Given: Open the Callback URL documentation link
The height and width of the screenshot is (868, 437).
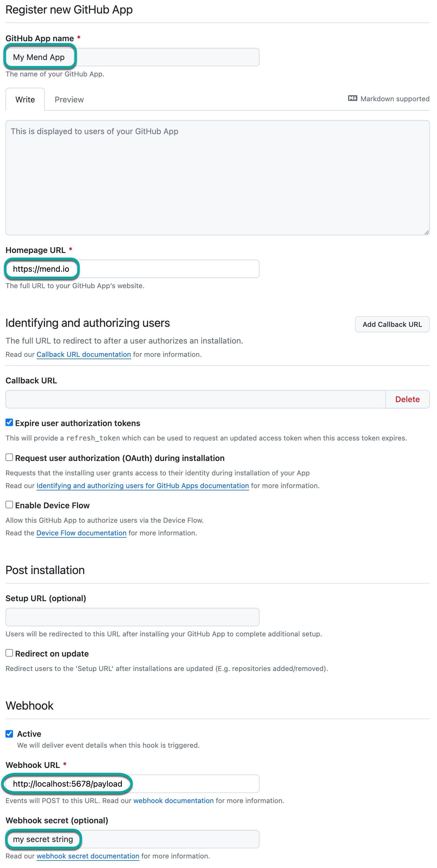Looking at the screenshot, I should (84, 355).
